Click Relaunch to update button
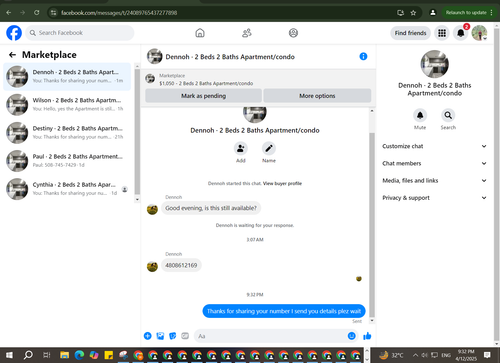The width and height of the screenshot is (500, 363). point(469,13)
